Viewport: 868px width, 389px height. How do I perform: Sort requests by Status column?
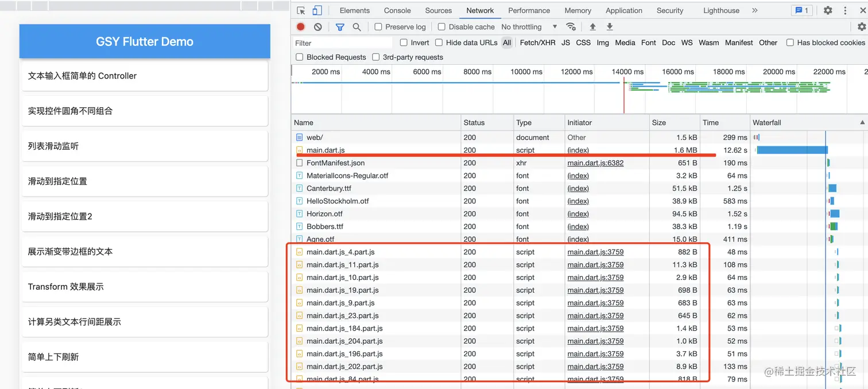point(487,122)
